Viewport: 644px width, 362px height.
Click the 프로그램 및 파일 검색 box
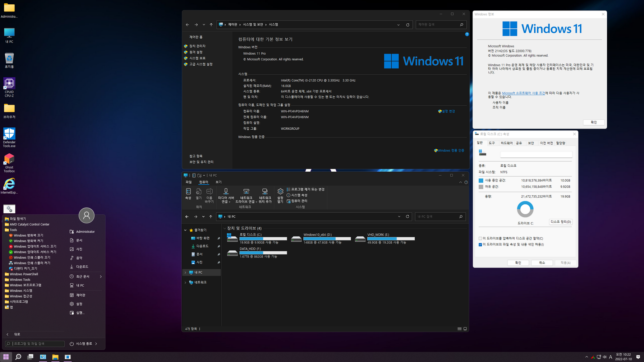(x=35, y=344)
